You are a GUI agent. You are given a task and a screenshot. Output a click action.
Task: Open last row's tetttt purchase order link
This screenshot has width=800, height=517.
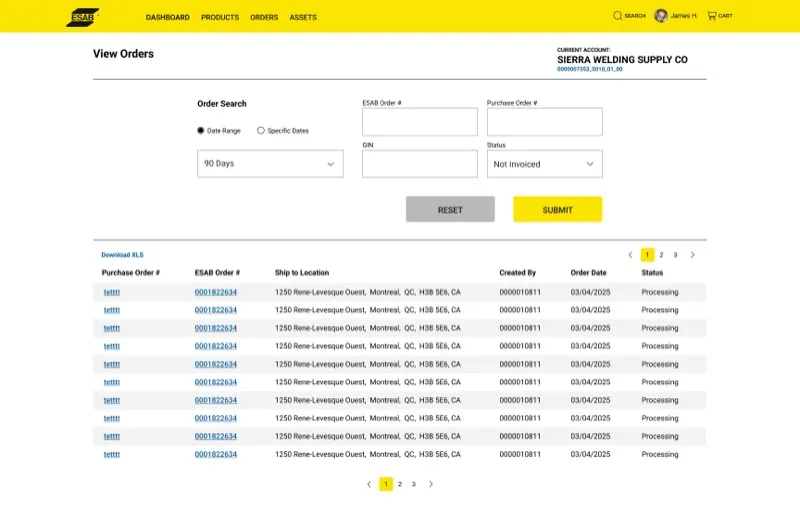pyautogui.click(x=112, y=454)
